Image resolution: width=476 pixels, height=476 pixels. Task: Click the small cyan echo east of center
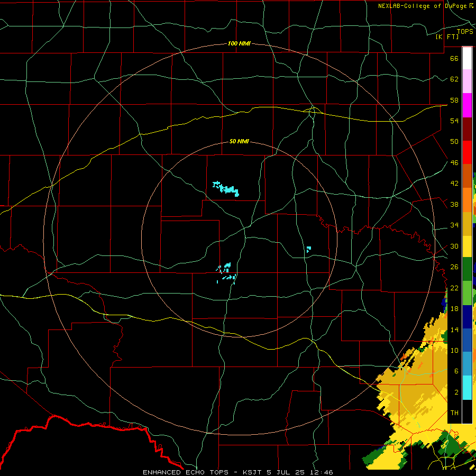308,249
